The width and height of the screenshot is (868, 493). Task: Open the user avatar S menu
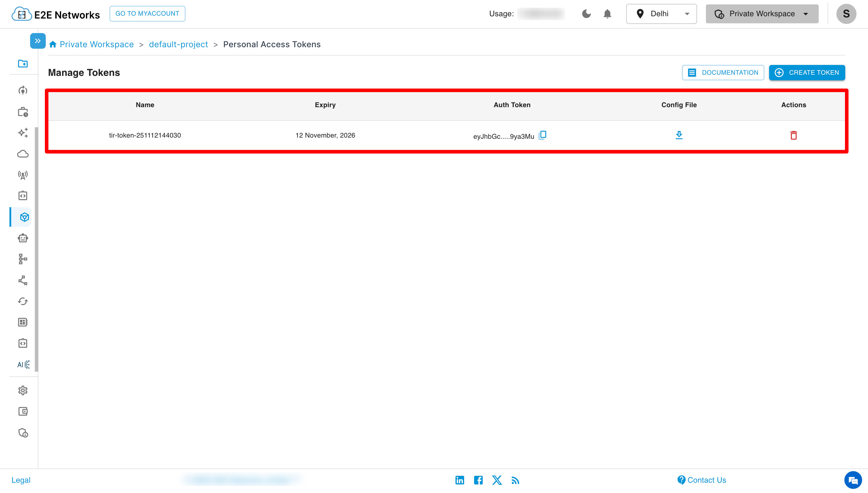click(846, 14)
